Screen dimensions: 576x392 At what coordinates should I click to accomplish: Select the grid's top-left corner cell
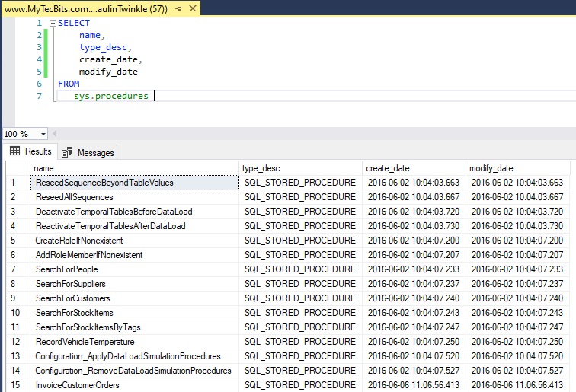click(x=18, y=168)
